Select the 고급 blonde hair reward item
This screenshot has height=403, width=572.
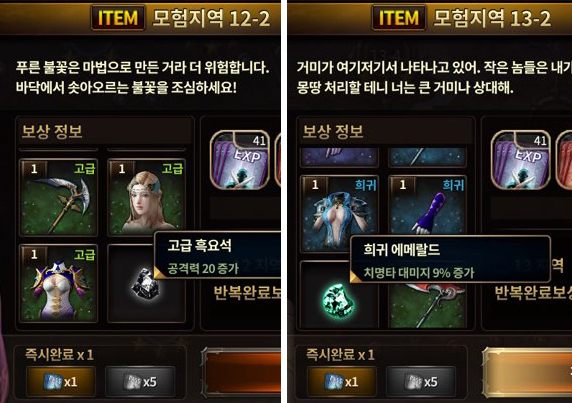(x=147, y=197)
